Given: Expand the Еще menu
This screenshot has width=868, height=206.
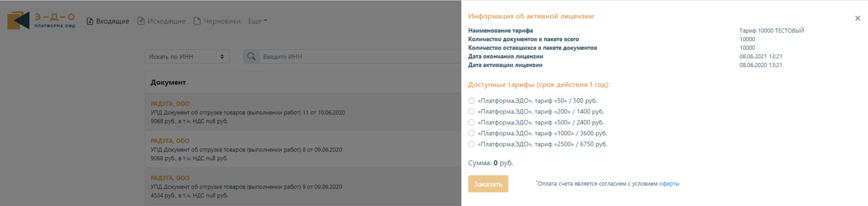Looking at the screenshot, I should (258, 21).
